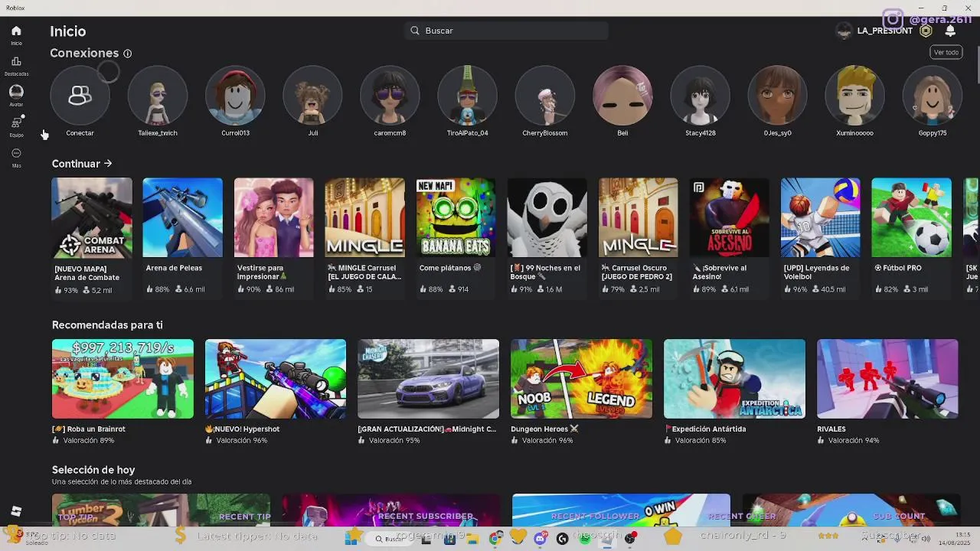Click Valoración 96% under Hypershot
This screenshot has width=980, height=551.
pos(237,441)
